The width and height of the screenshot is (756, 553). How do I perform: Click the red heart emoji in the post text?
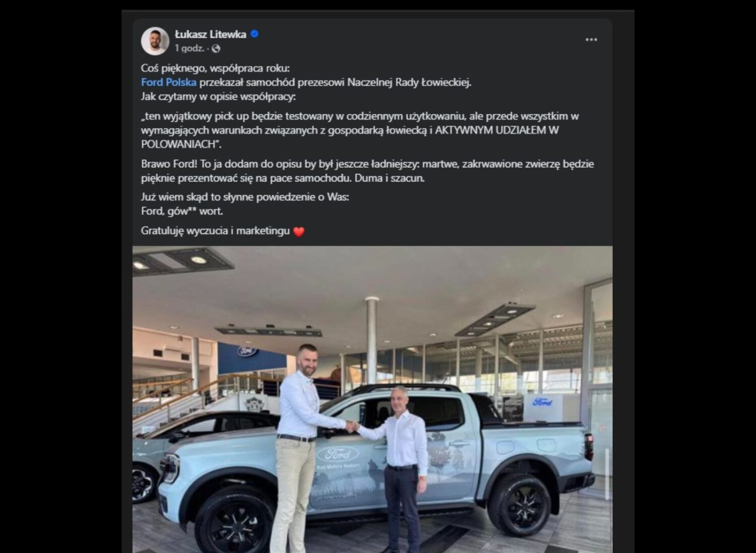[299, 231]
